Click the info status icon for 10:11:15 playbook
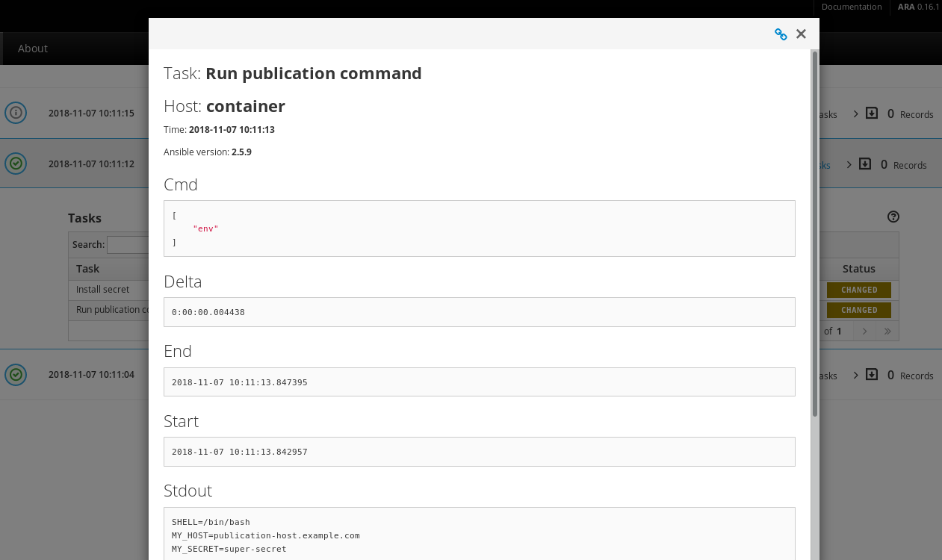 click(x=16, y=113)
